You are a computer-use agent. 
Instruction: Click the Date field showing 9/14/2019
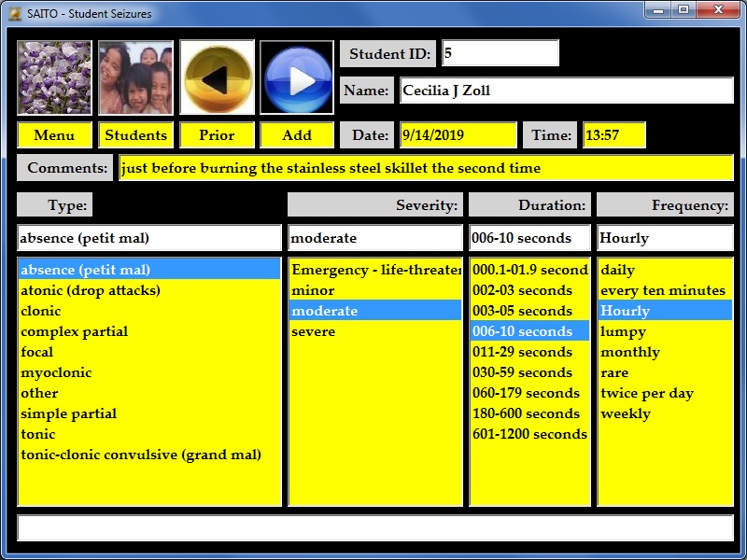click(458, 135)
